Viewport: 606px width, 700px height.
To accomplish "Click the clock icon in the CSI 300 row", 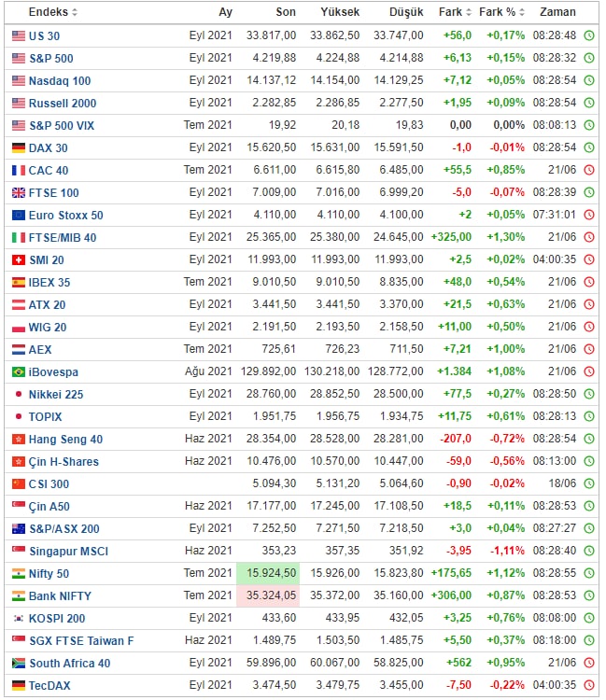I will coord(589,483).
